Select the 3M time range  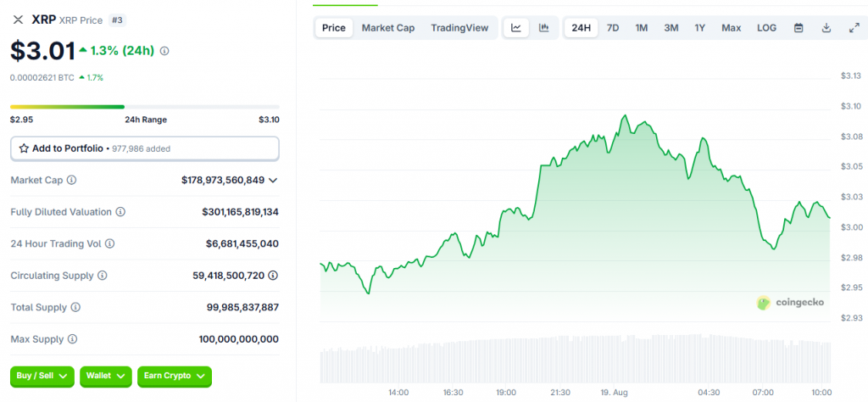click(671, 28)
